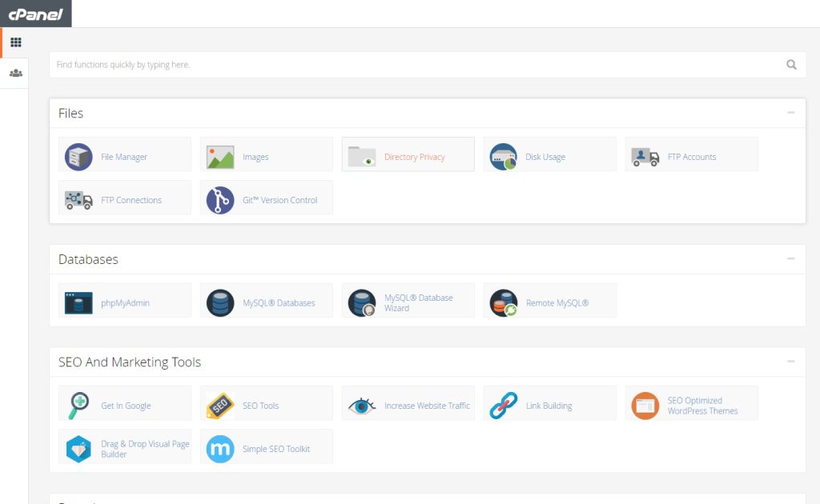Image resolution: width=820 pixels, height=504 pixels.
Task: Click the Remote MySQL icon
Action: tap(504, 303)
